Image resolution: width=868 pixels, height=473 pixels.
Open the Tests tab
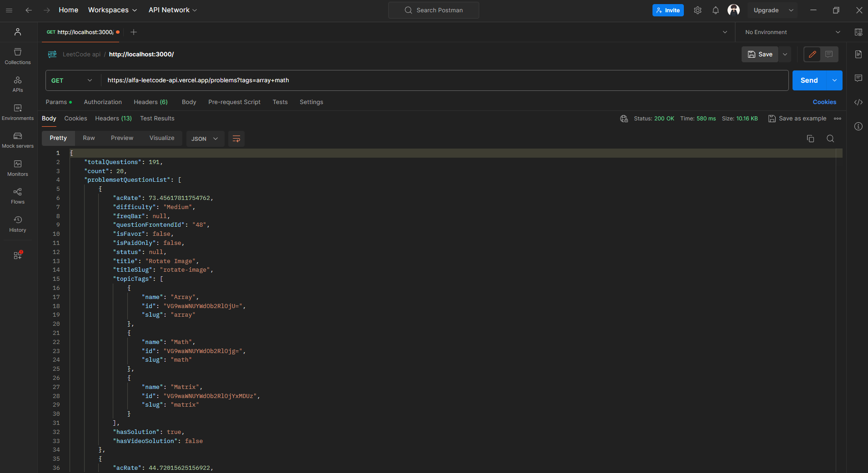[x=280, y=102]
